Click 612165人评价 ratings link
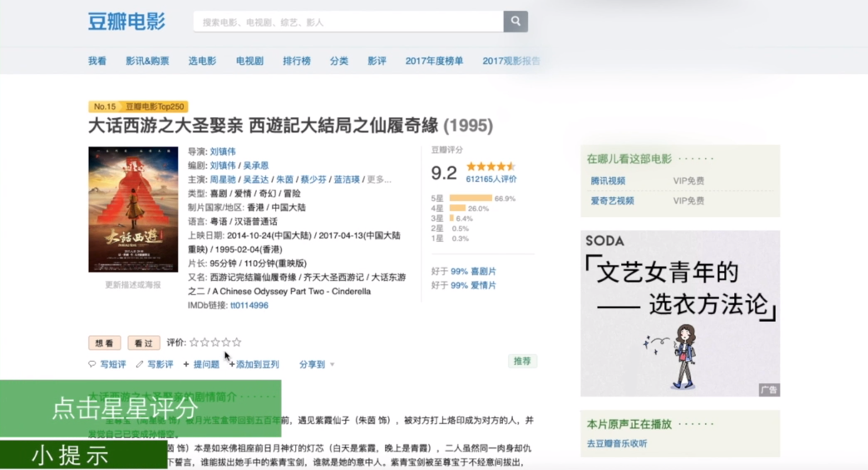The image size is (868, 470). pyautogui.click(x=491, y=179)
